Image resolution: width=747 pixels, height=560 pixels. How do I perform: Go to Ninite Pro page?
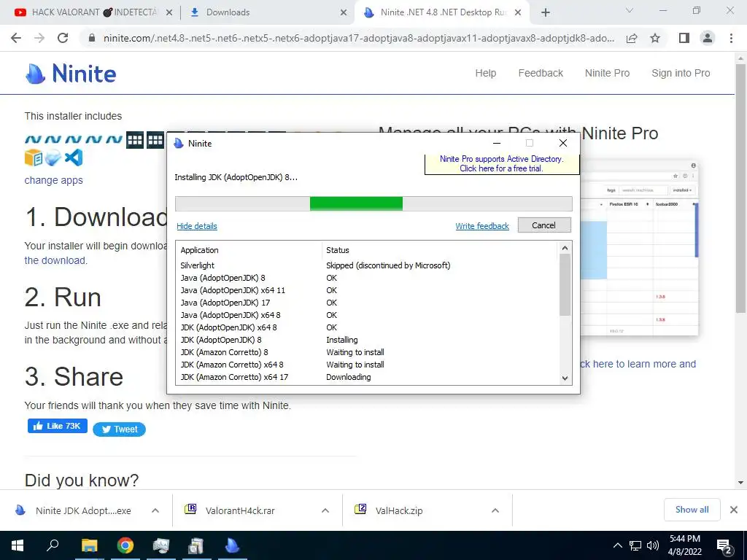pos(608,74)
